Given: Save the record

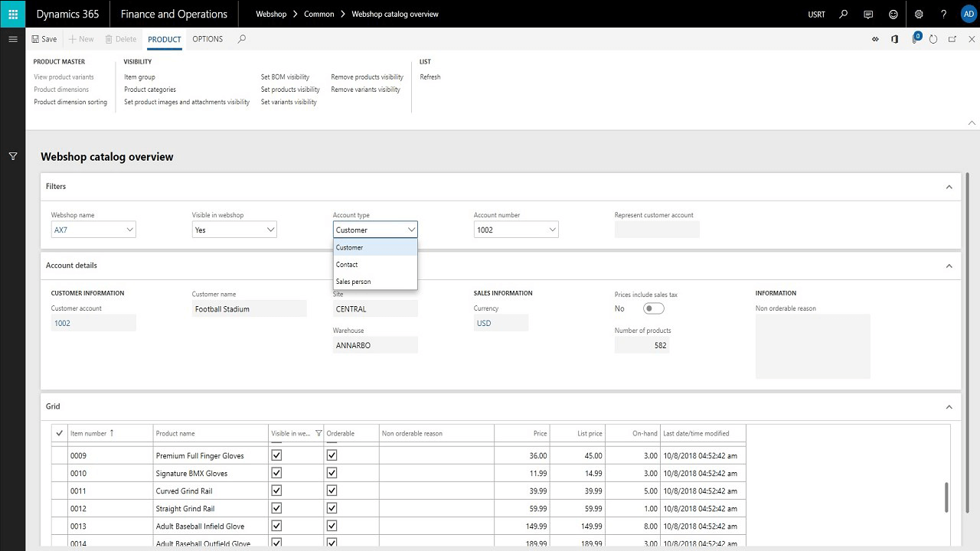Looking at the screenshot, I should pos(44,39).
